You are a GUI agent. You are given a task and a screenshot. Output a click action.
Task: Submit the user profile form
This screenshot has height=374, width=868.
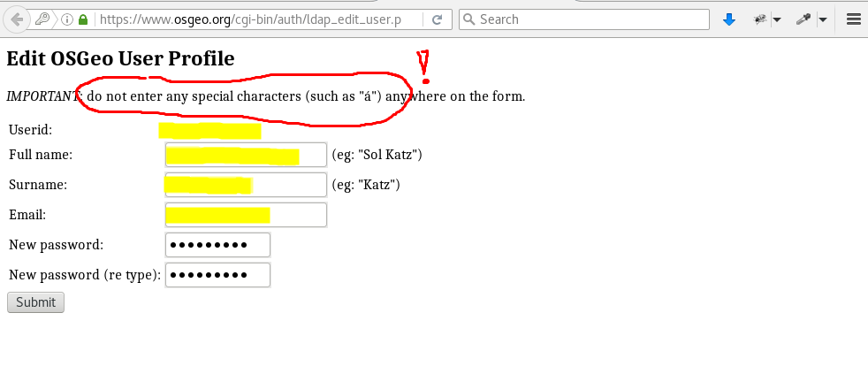[x=35, y=302]
